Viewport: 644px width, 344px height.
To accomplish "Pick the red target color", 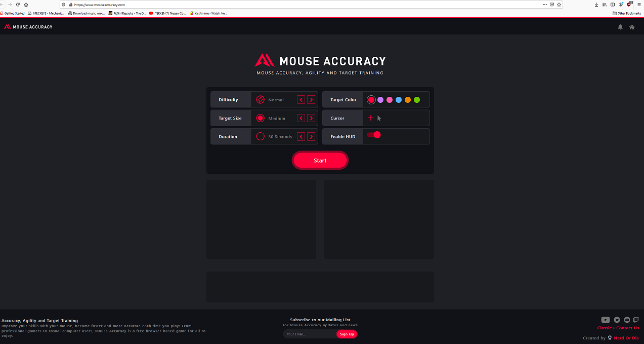I will click(371, 100).
